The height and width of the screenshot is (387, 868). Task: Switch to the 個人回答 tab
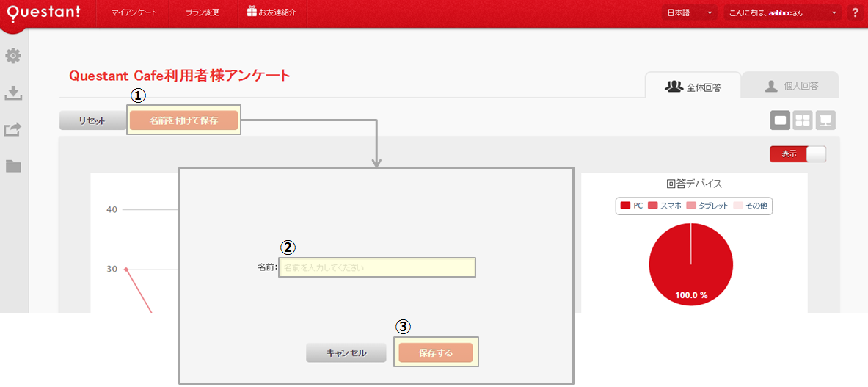pos(790,86)
